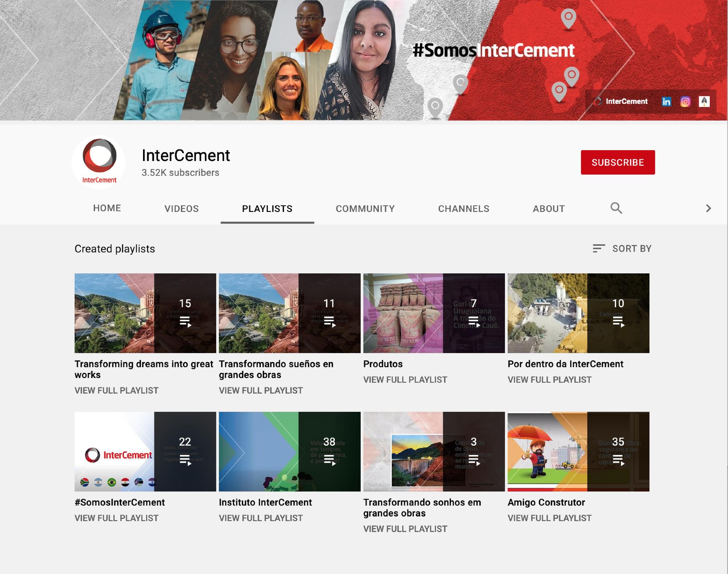Screen dimensions: 728x574
Task: Open the About tab
Action: coord(548,209)
